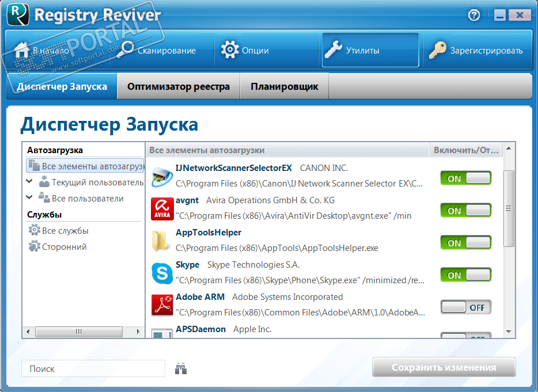Viewport: 538px width, 392px height.
Task: Click the Avira avgnt icon
Action: tap(162, 208)
